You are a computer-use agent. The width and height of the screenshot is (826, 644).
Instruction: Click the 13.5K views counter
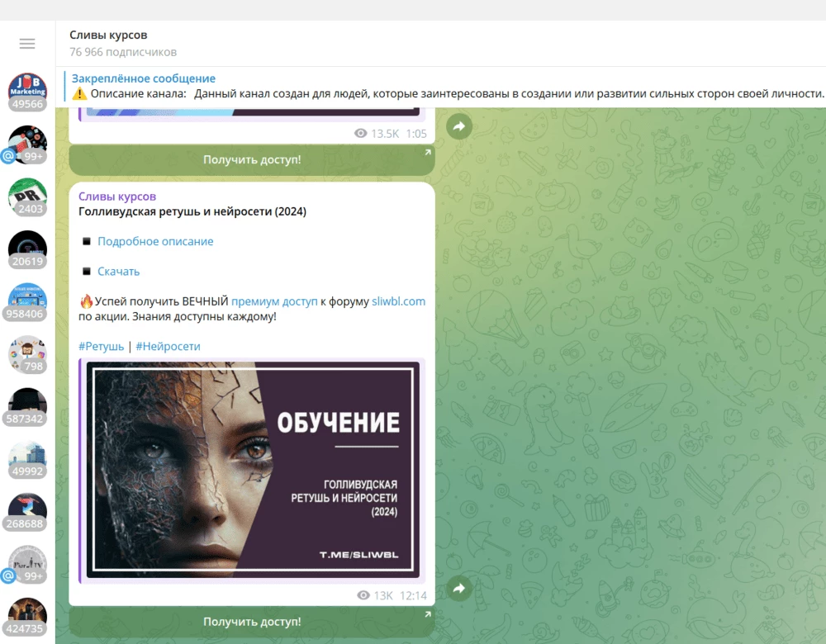click(377, 134)
